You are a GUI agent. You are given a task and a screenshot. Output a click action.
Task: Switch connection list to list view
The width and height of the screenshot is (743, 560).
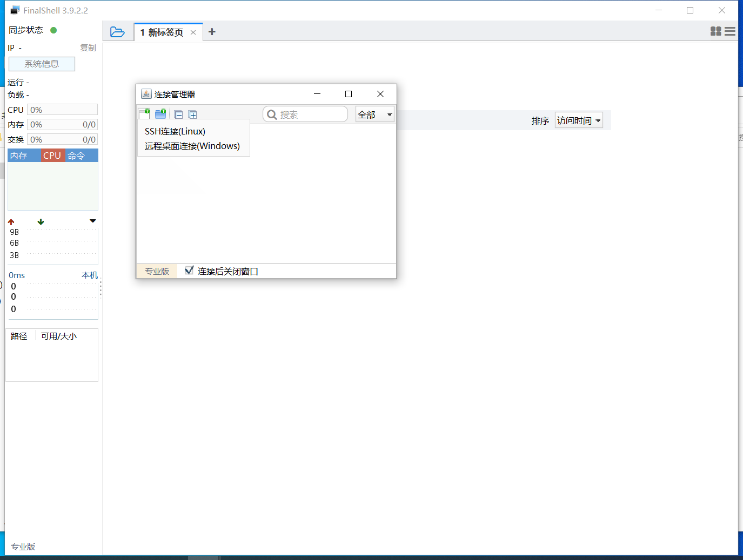pyautogui.click(x=730, y=31)
